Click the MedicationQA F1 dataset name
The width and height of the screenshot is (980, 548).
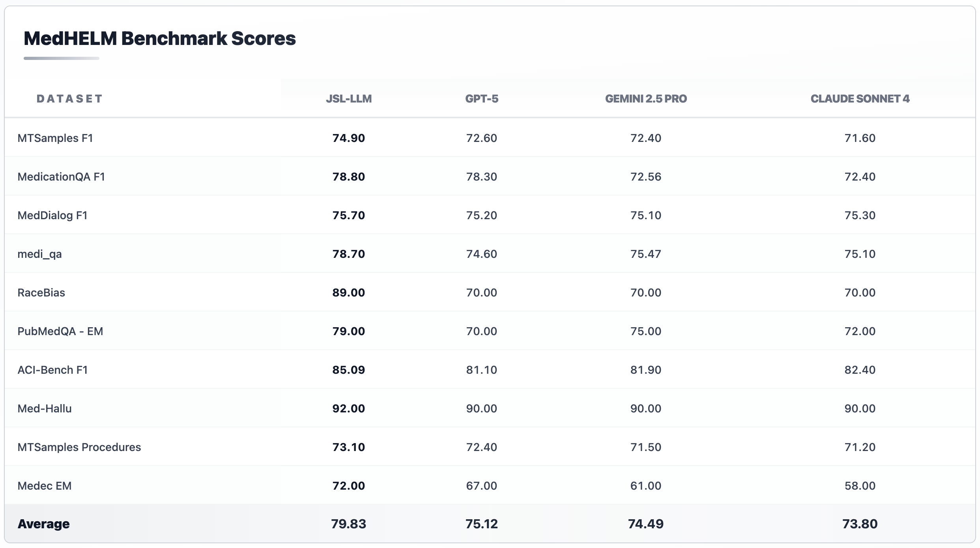point(61,177)
